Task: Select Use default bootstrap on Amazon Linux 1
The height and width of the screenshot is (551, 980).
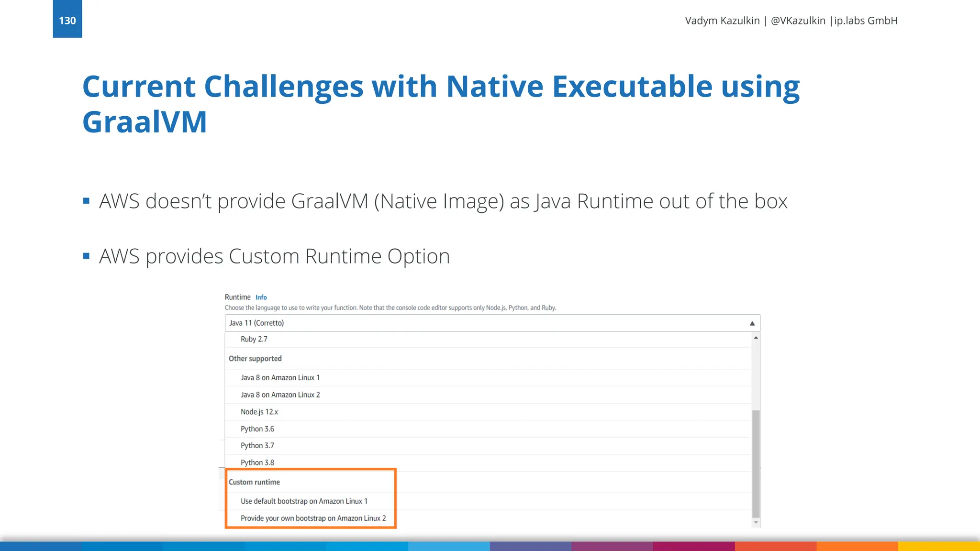Action: [304, 501]
